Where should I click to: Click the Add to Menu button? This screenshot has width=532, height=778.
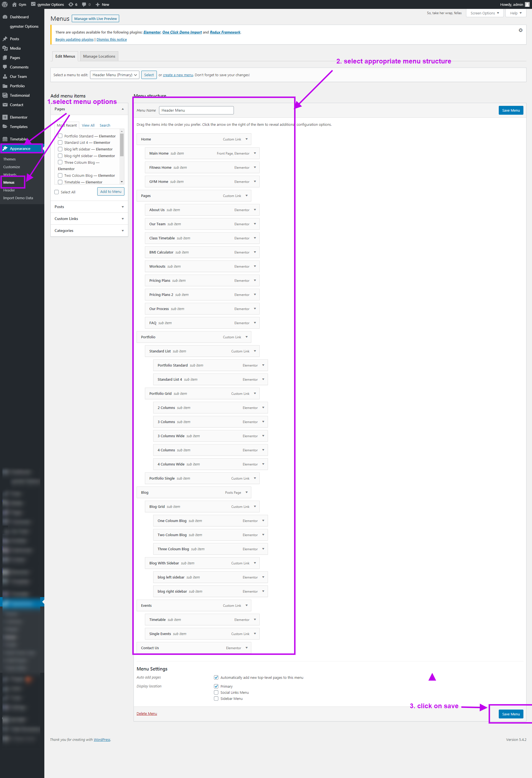tap(111, 191)
